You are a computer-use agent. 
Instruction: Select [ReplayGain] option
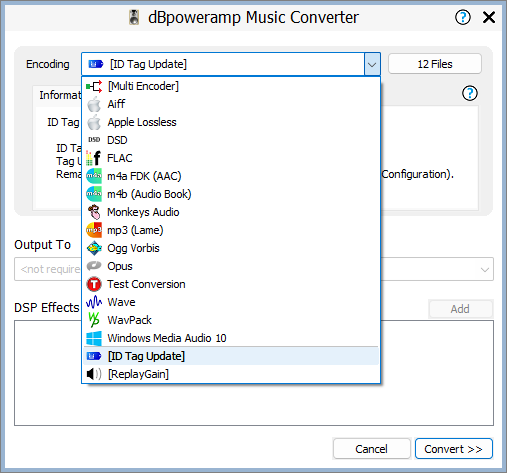231,374
